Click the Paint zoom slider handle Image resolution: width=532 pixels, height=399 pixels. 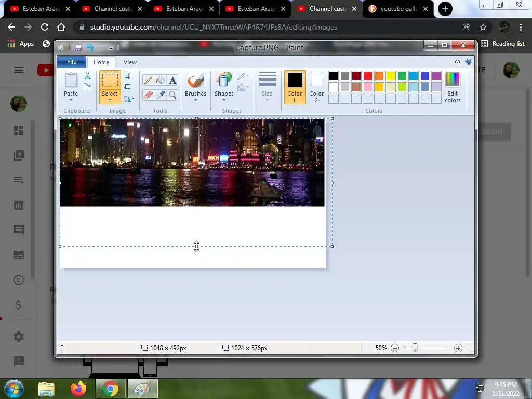(x=415, y=348)
